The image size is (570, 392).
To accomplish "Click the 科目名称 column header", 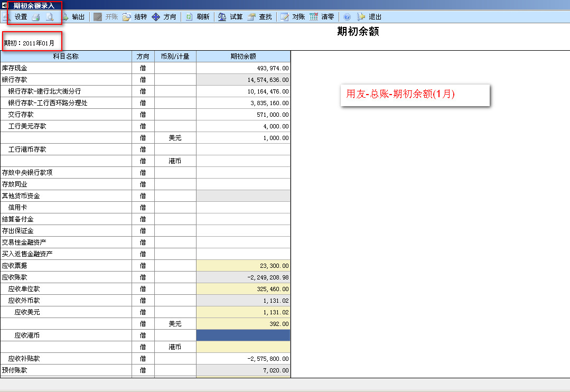I will click(x=66, y=57).
